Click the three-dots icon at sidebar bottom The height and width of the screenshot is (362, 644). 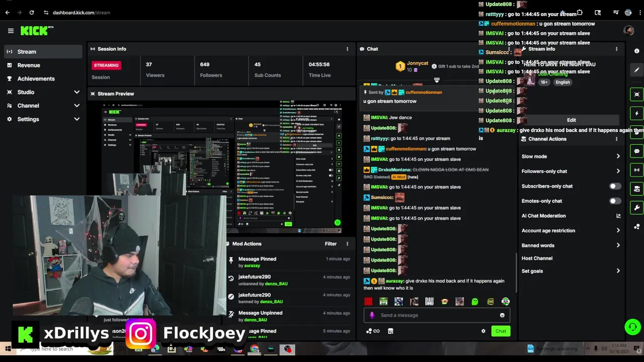[636, 227]
